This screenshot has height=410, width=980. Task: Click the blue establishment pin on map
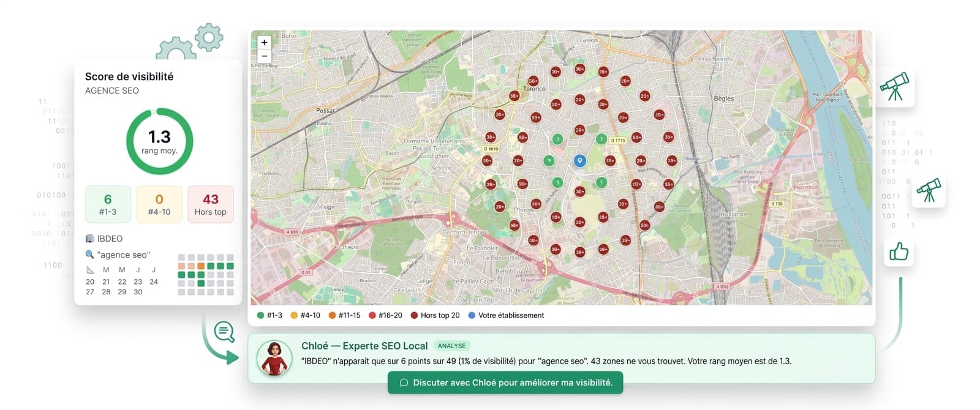pyautogui.click(x=579, y=161)
